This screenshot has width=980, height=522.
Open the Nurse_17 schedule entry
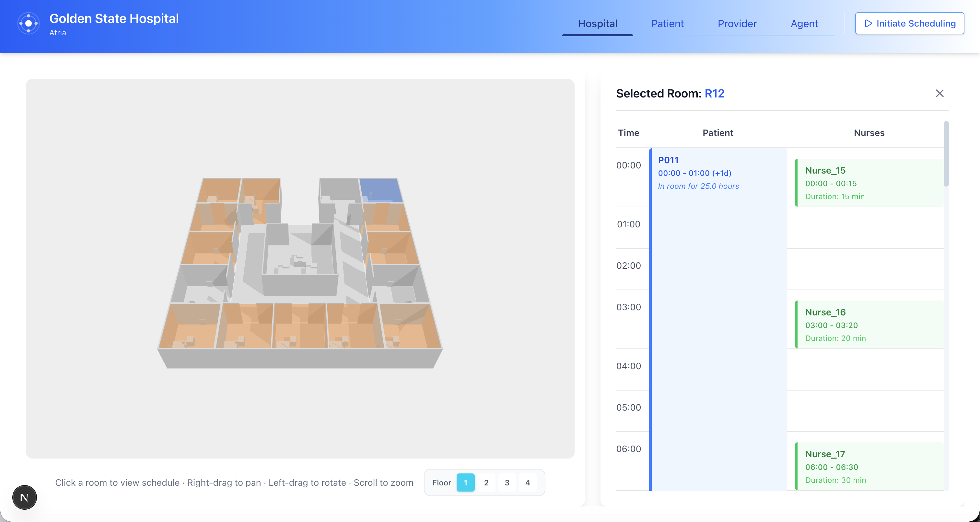coord(869,467)
